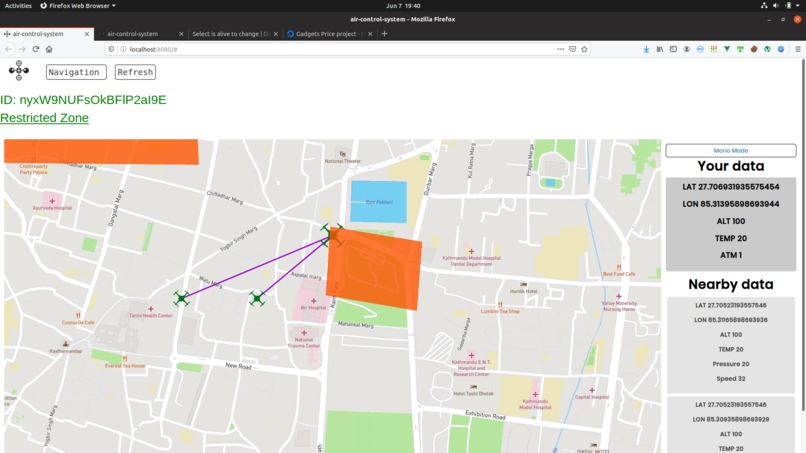
Task: Click the orange restricted zone below the blue pond
Action: pos(374,269)
